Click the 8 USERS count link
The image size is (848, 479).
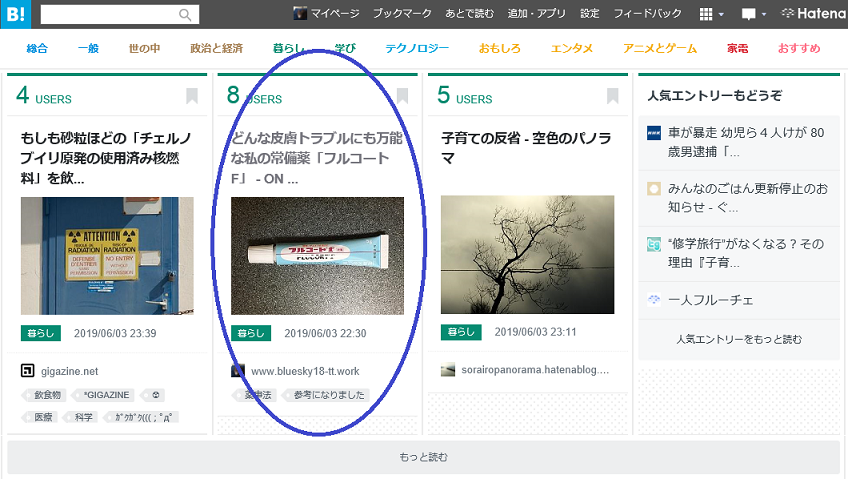pyautogui.click(x=254, y=96)
